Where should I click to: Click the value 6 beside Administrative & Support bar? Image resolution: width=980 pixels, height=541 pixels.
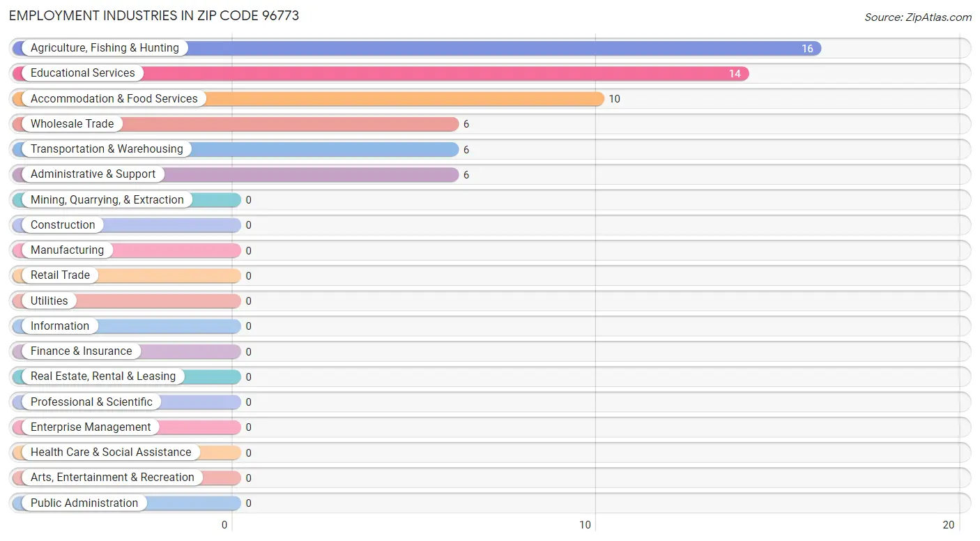466,175
